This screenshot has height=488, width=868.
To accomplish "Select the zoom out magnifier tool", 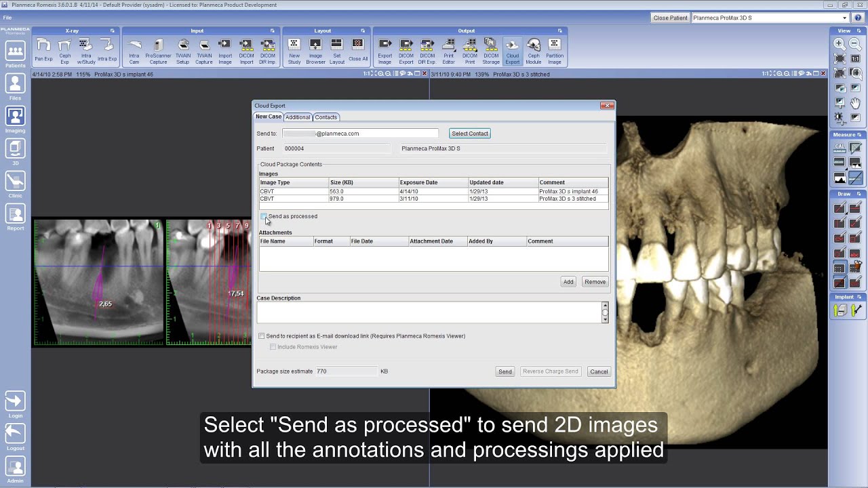I will coord(855,44).
